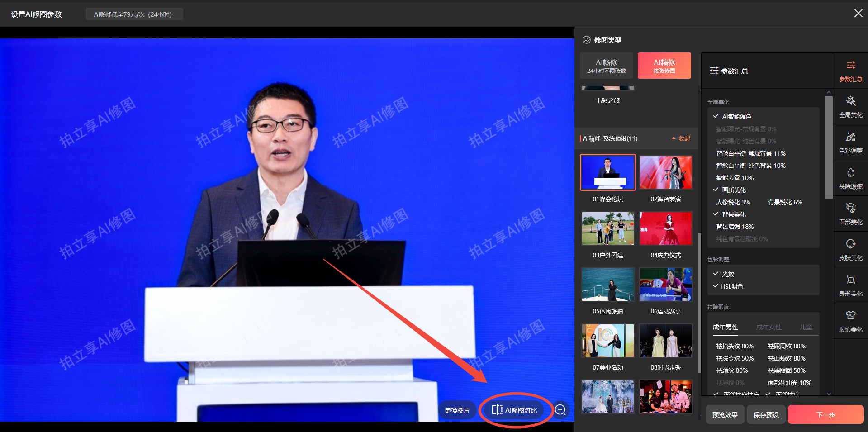Open the 色彩调整 sidebar icon
This screenshot has width=868, height=432.
click(x=850, y=142)
